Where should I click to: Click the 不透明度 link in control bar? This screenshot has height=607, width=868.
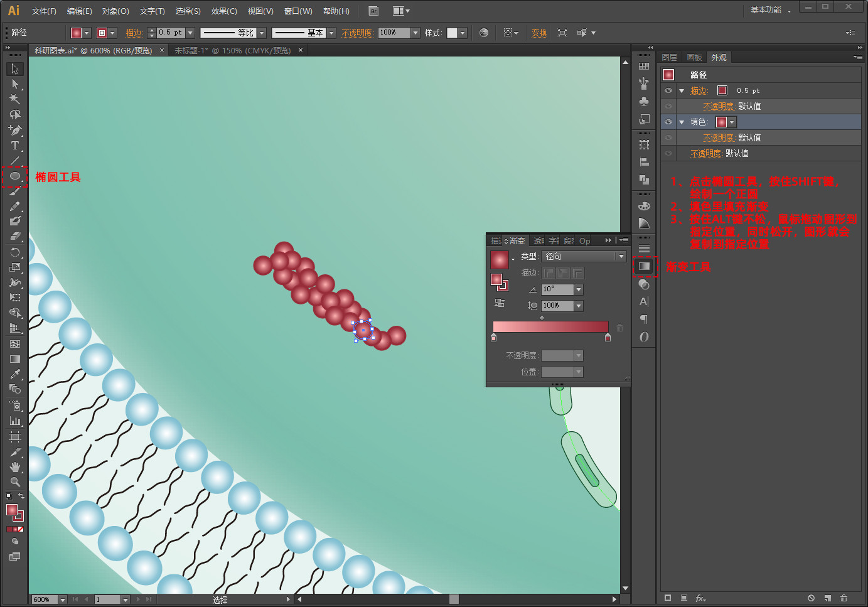358,33
